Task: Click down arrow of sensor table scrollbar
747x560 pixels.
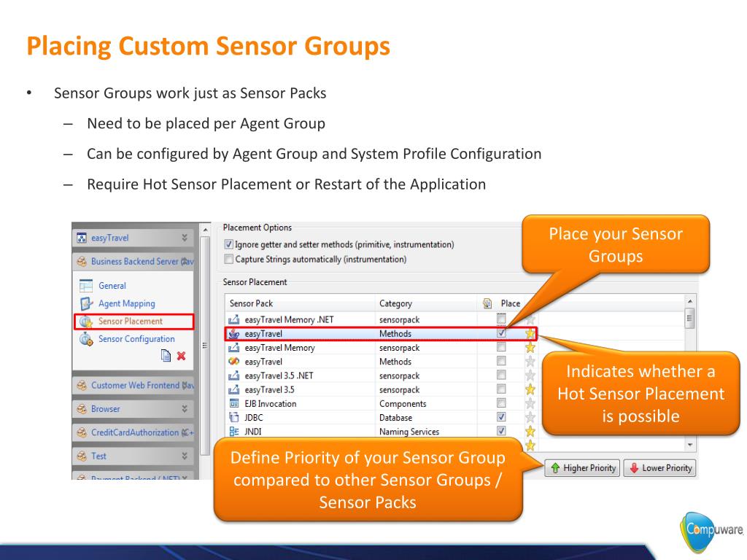Action: (x=690, y=445)
